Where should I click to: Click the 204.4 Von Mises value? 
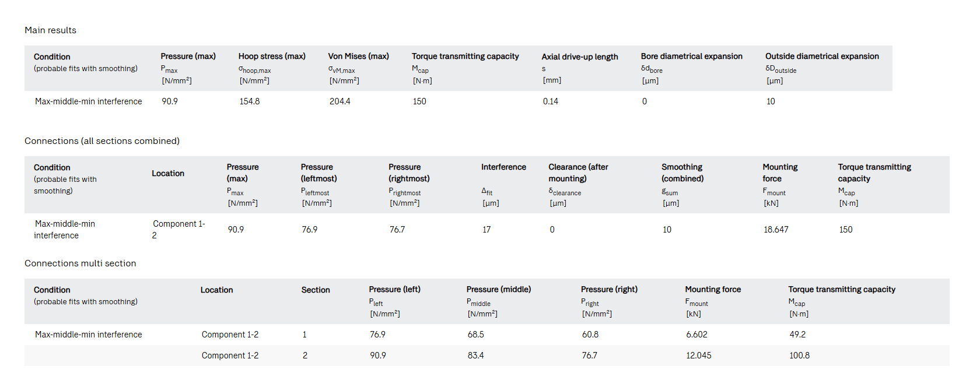tap(339, 101)
